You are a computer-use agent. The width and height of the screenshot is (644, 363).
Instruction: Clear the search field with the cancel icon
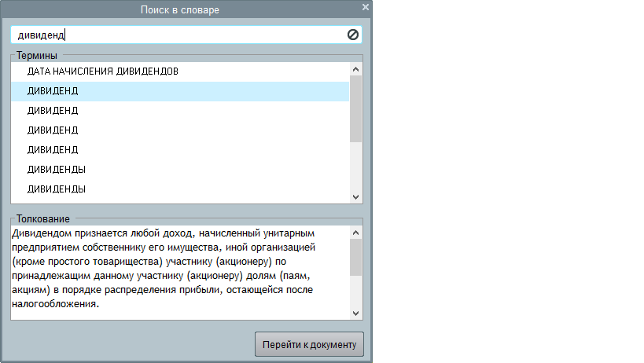[353, 35]
